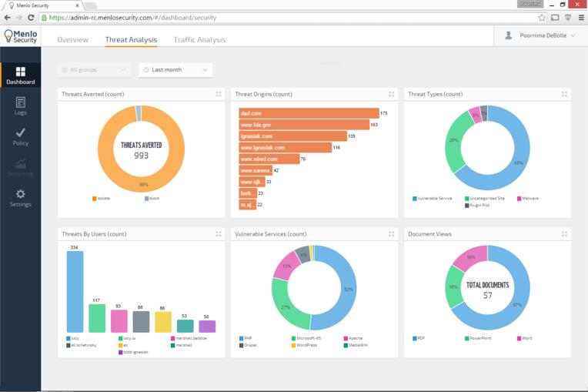Expand the Document Views panel fullscreen
This screenshot has width=588, height=392.
[x=564, y=234]
